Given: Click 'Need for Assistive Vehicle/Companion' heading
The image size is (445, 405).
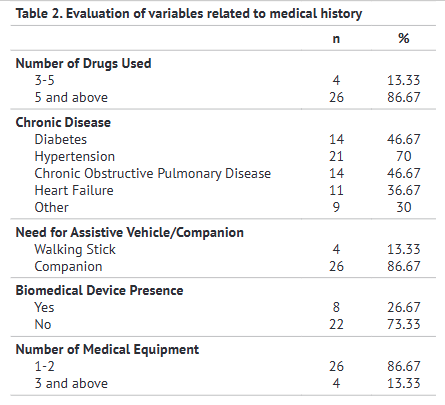Looking at the screenshot, I should (130, 232).
